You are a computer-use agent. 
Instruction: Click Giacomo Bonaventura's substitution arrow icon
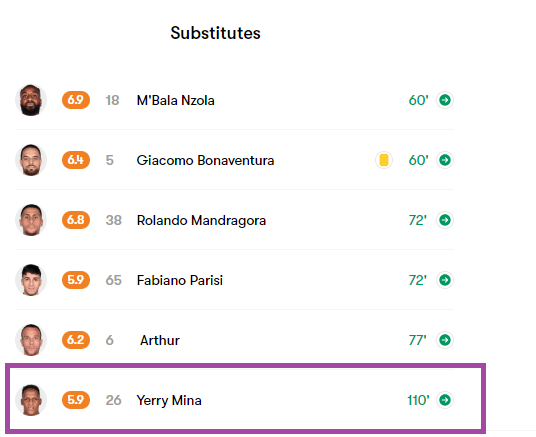(445, 160)
